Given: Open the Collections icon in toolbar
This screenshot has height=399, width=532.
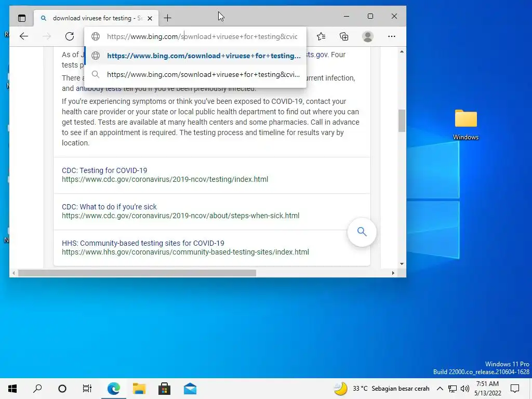Looking at the screenshot, I should click(344, 36).
